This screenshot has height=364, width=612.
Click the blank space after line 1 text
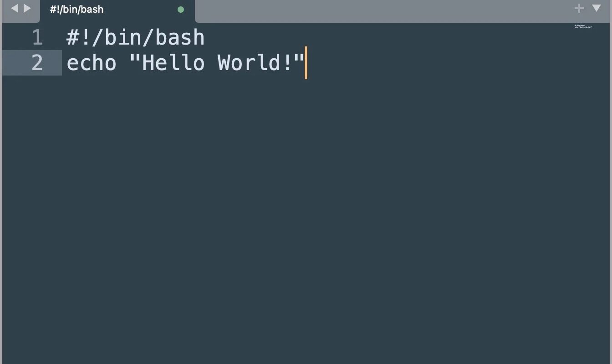[x=387, y=38]
